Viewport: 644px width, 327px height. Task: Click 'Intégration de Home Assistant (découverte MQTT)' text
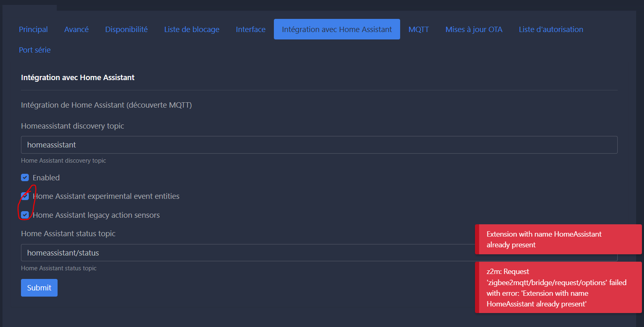click(107, 105)
